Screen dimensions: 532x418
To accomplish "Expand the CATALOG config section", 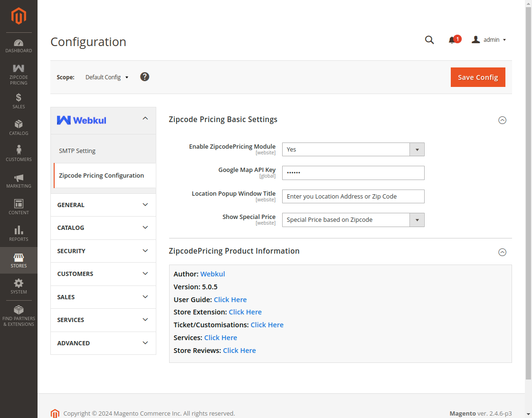I will point(103,228).
